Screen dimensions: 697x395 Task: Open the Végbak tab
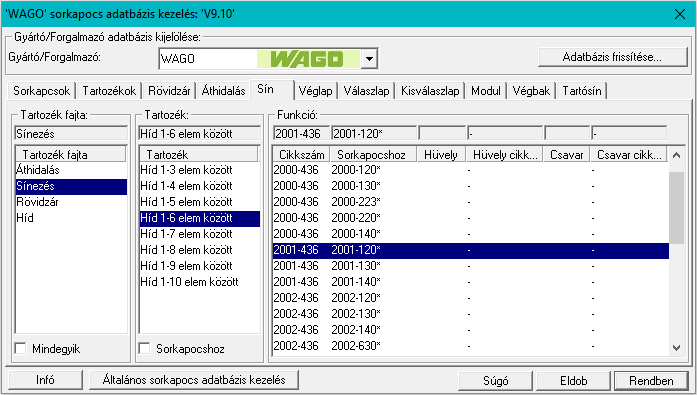tap(531, 91)
